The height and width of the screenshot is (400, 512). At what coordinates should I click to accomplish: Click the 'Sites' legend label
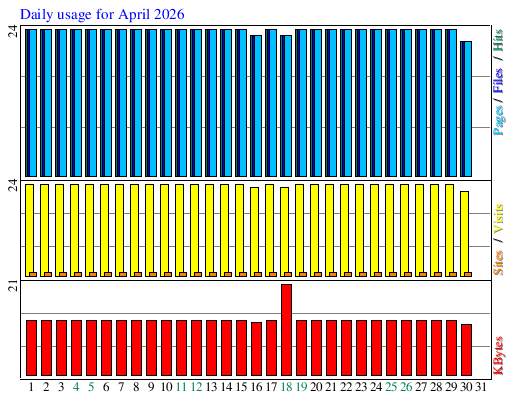498,263
